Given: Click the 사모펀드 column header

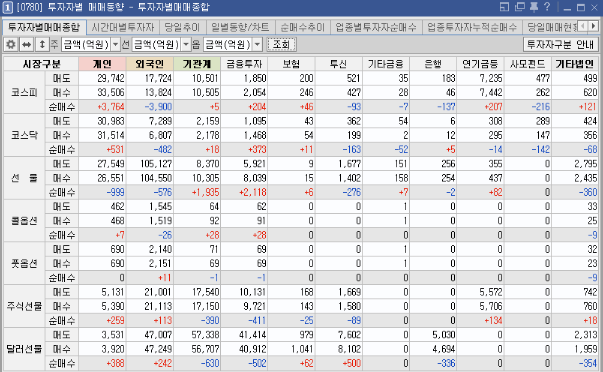Looking at the screenshot, I should (x=528, y=64).
